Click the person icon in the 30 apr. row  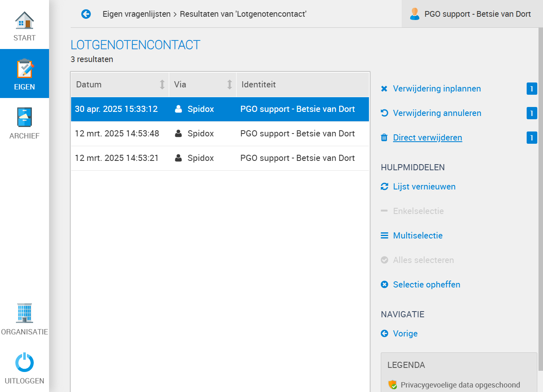point(179,109)
